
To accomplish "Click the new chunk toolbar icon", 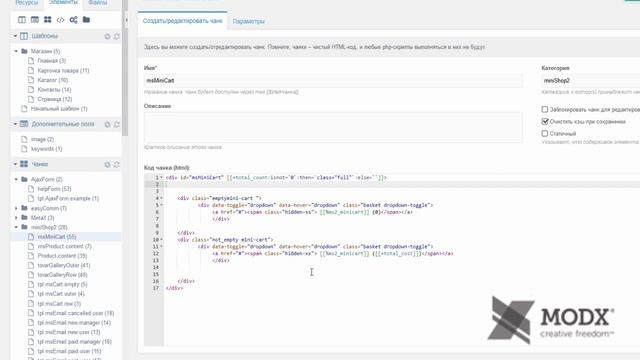I will (x=48, y=20).
